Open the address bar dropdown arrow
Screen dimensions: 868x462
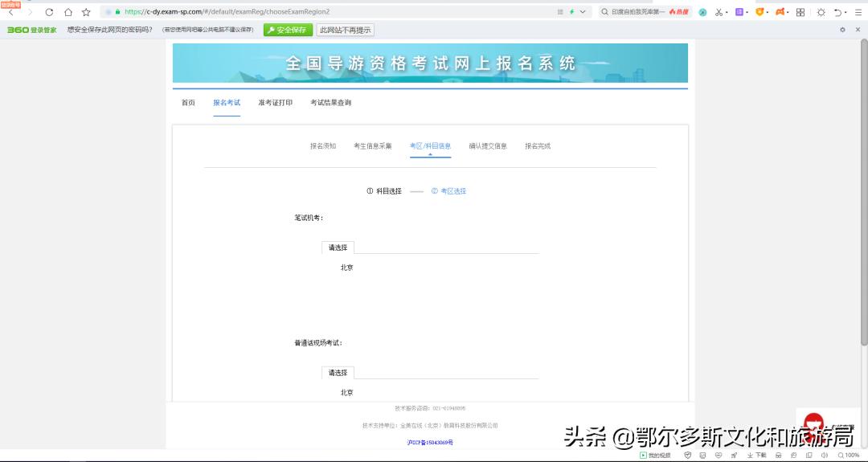[583, 11]
